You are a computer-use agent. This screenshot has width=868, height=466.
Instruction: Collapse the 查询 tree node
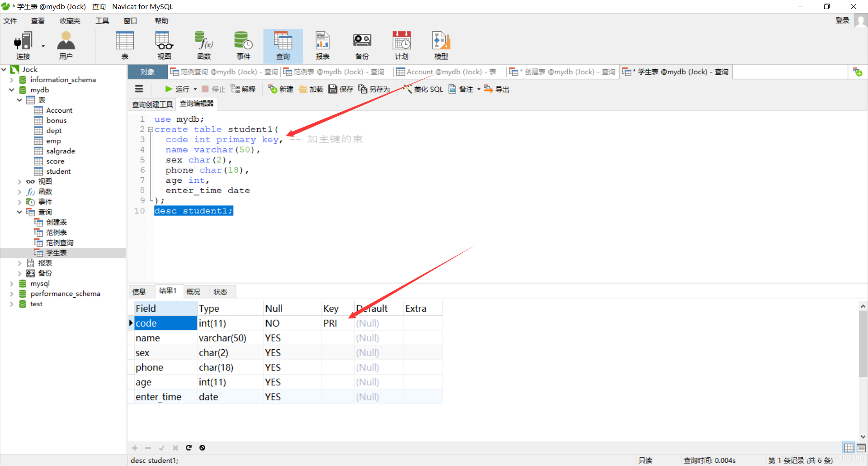click(19, 212)
